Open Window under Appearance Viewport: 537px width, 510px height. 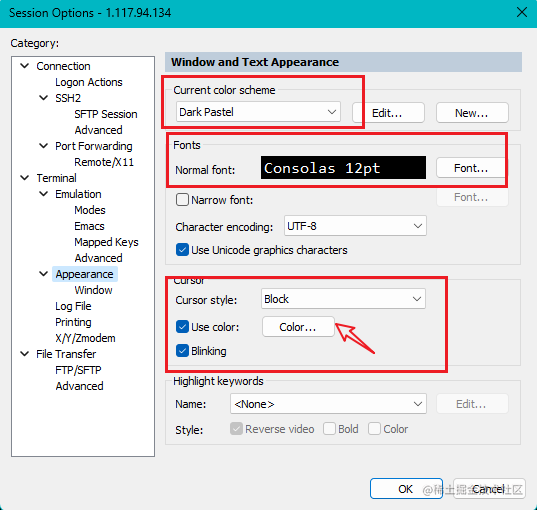(93, 290)
